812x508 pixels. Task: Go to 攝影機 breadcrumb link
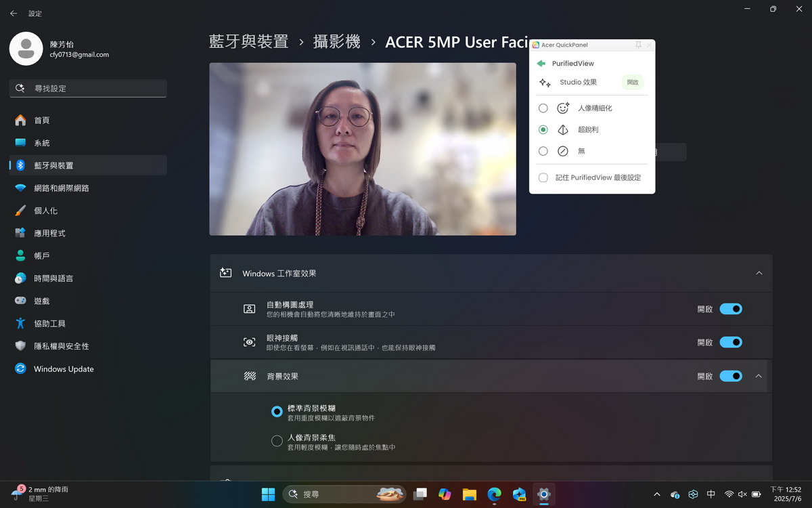336,42
